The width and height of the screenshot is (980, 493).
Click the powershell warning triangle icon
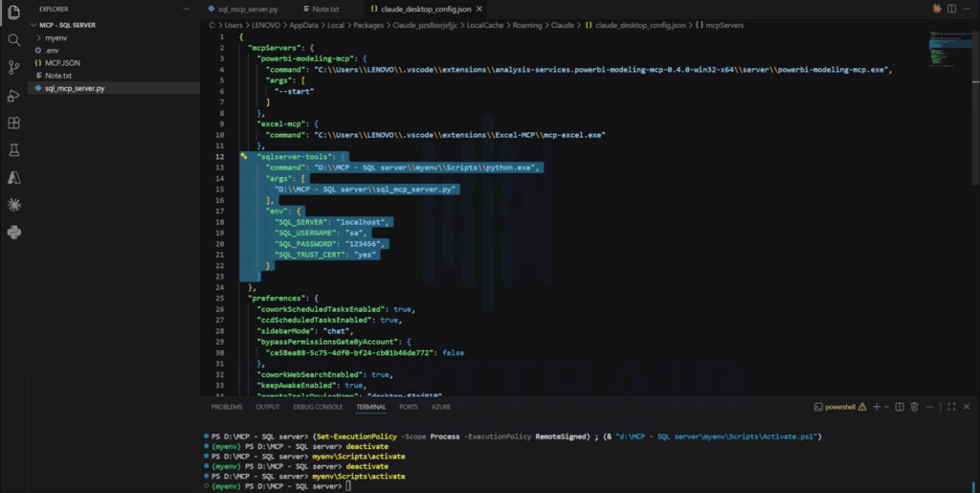pos(862,407)
